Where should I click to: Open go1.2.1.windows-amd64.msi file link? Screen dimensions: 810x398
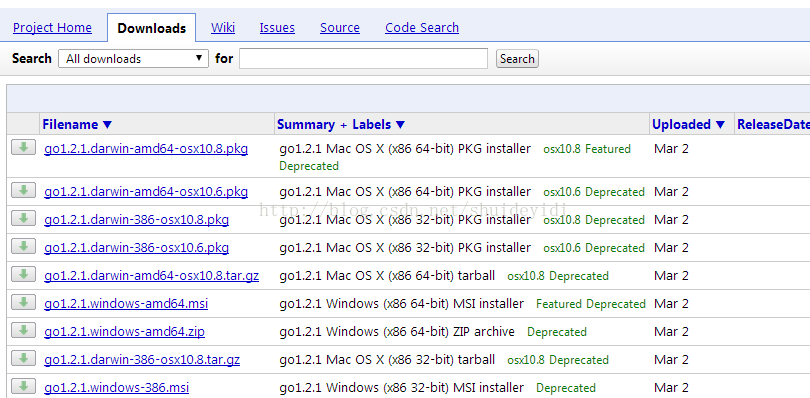[x=126, y=303]
